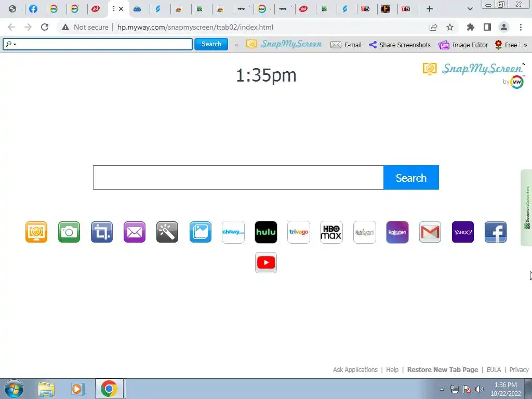The height and width of the screenshot is (399, 532).
Task: Open Share Screenshots from the toolbar
Action: pos(400,45)
